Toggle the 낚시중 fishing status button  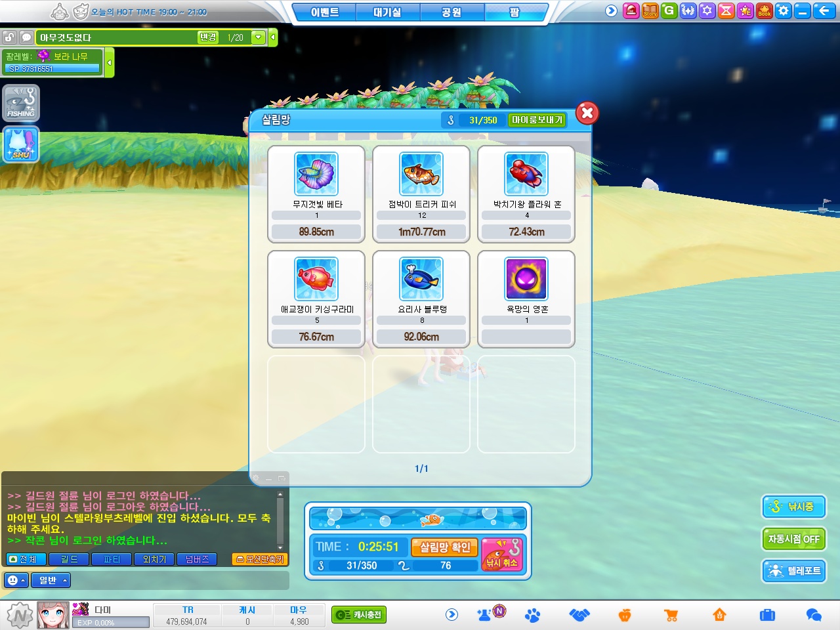tap(793, 507)
